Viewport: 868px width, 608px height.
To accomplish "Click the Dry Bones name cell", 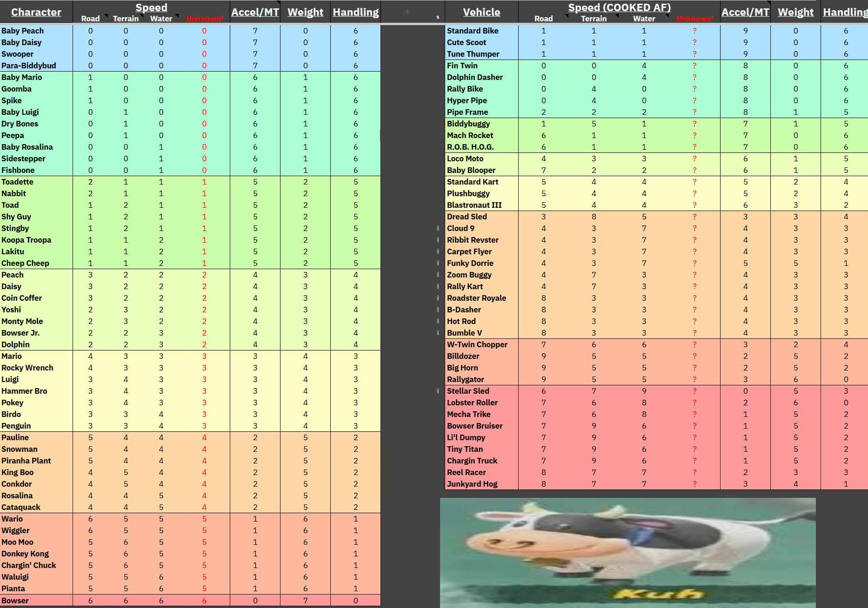I will tap(36, 124).
